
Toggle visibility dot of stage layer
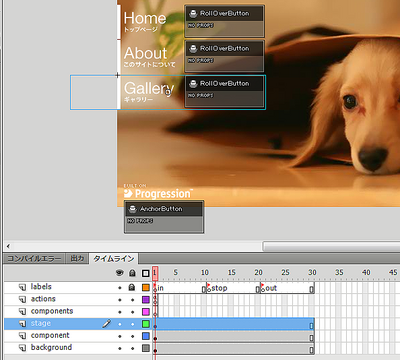tap(120, 324)
